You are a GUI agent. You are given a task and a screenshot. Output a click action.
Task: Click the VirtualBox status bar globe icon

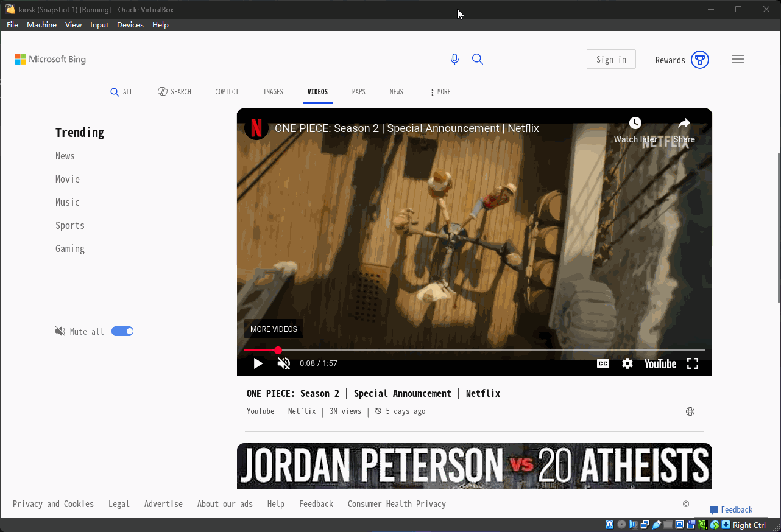click(715, 525)
